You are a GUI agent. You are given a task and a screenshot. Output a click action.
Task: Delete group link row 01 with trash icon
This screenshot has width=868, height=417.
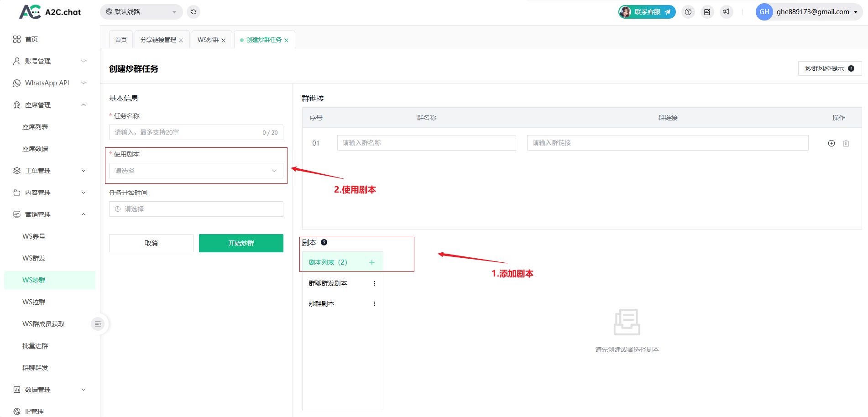point(846,143)
